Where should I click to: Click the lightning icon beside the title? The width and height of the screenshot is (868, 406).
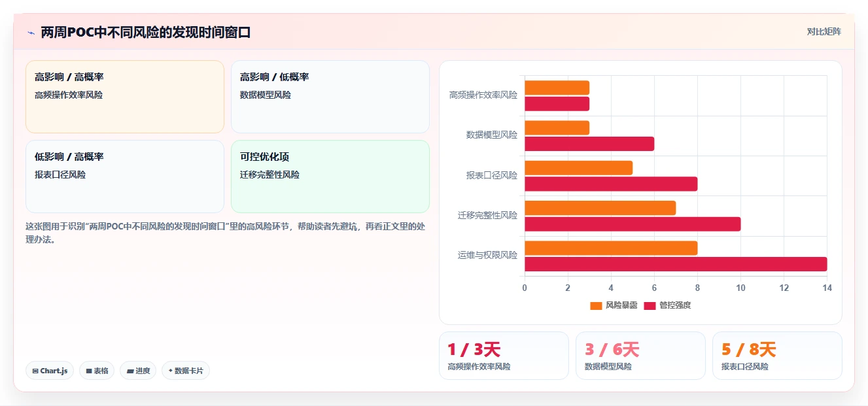(x=31, y=33)
